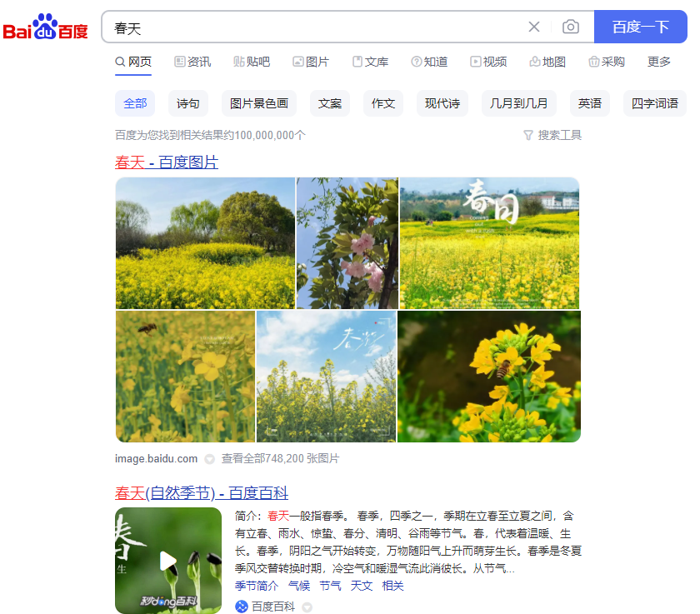
Task: Expand the 更多 menu
Action: 658,61
